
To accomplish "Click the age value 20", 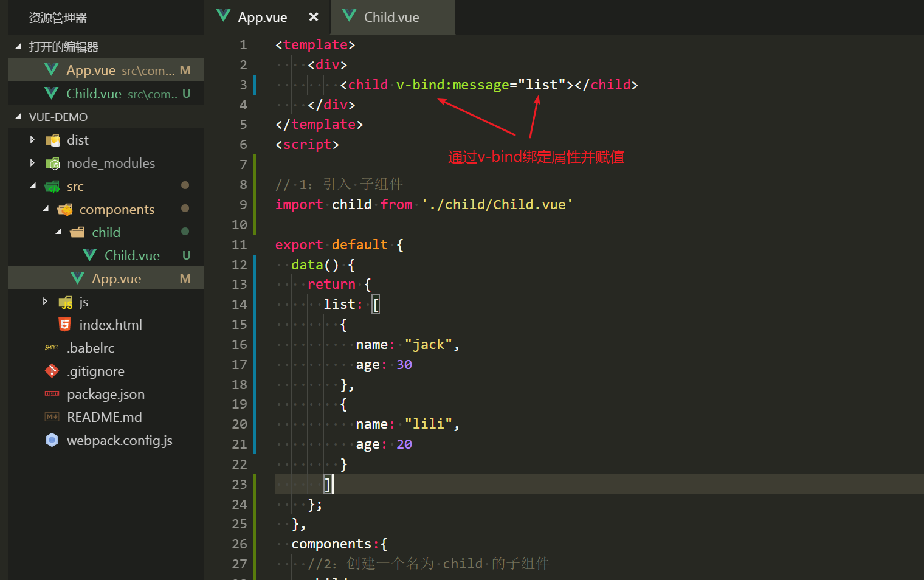I will coord(404,444).
